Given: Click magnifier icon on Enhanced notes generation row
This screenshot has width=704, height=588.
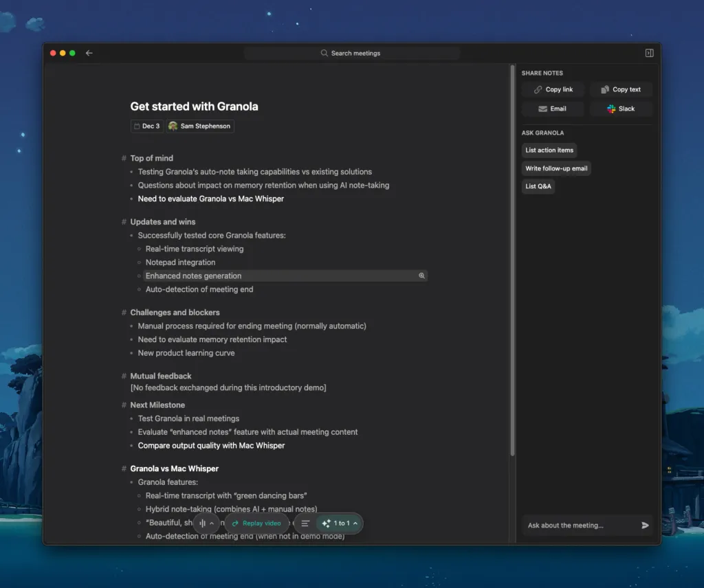Looking at the screenshot, I should pyautogui.click(x=421, y=276).
